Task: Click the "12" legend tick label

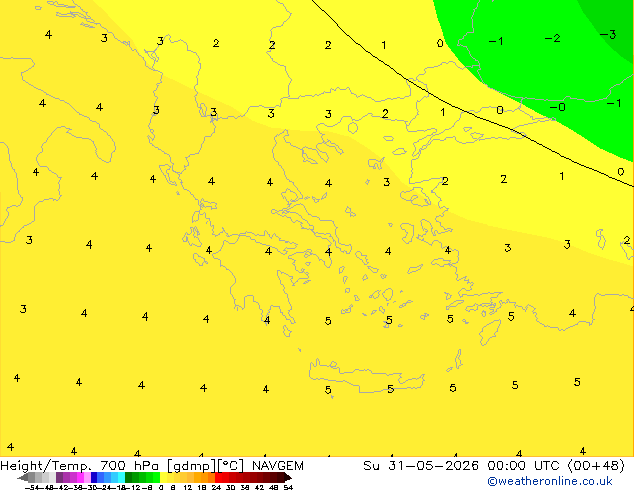Action: point(187,487)
